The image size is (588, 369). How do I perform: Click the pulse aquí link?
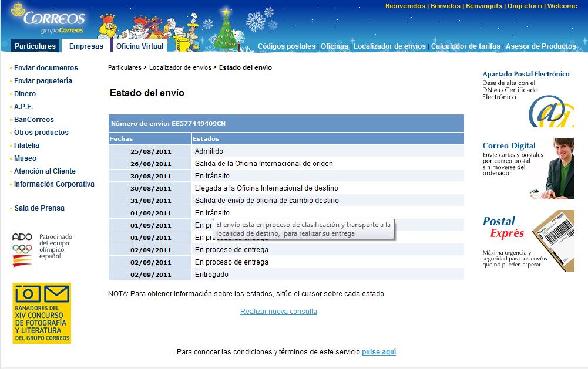(x=379, y=352)
